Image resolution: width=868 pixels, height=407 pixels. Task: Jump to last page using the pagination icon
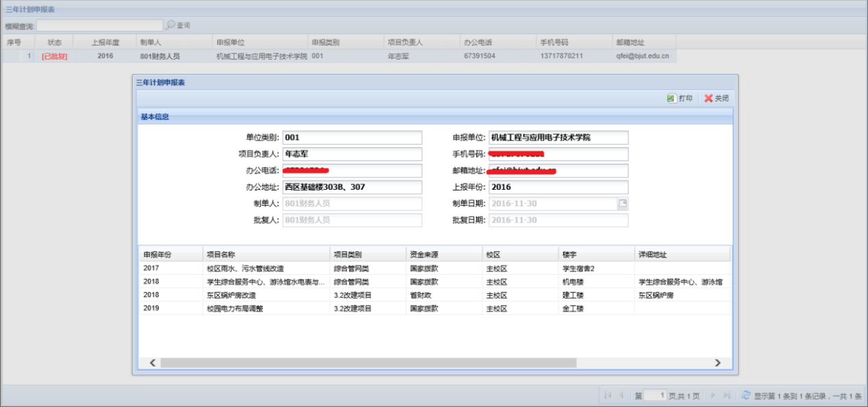[727, 395]
